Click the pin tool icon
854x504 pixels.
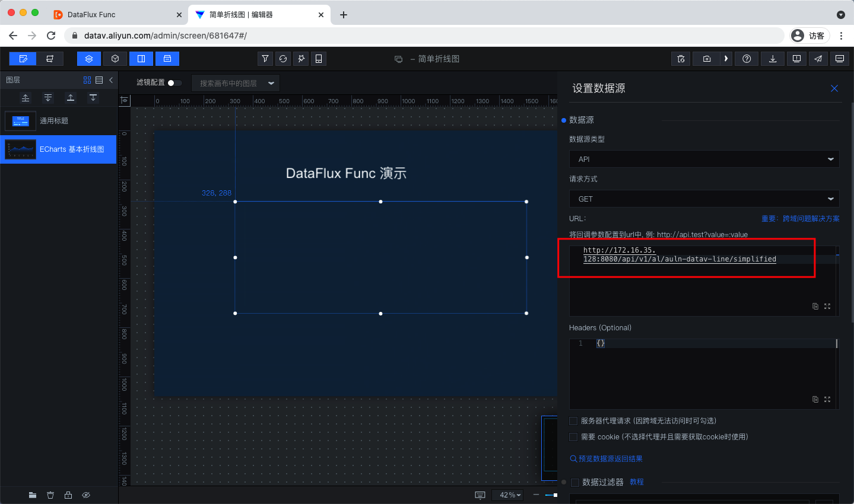301,59
